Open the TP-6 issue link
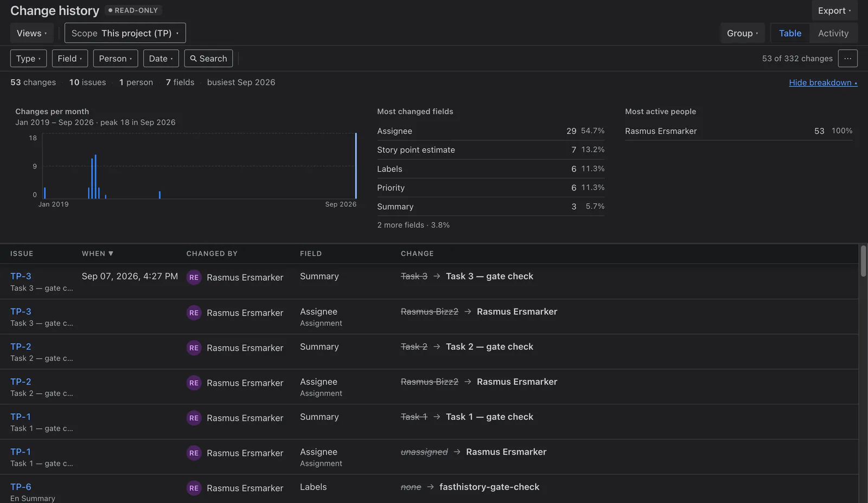The height and width of the screenshot is (503, 868). [21, 487]
